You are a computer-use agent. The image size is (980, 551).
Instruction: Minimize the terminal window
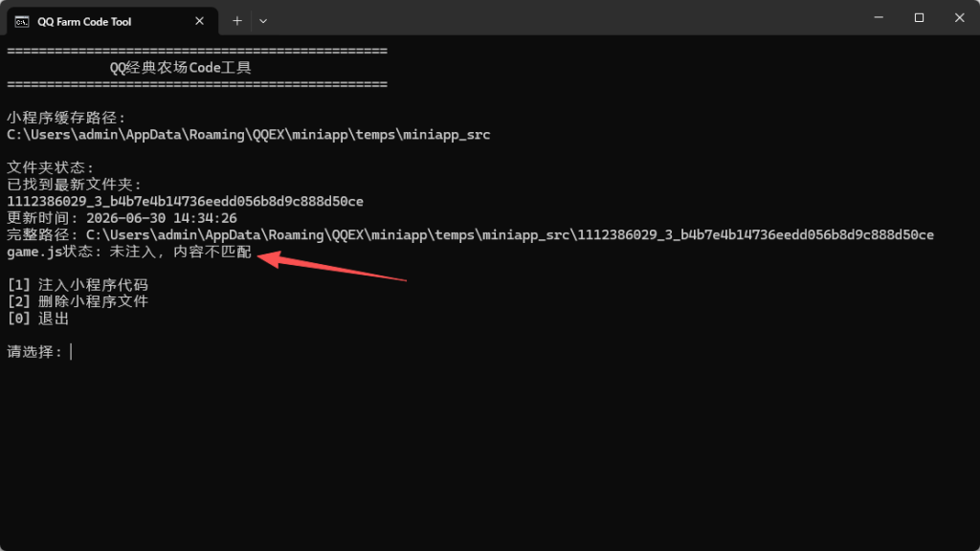[x=879, y=17]
